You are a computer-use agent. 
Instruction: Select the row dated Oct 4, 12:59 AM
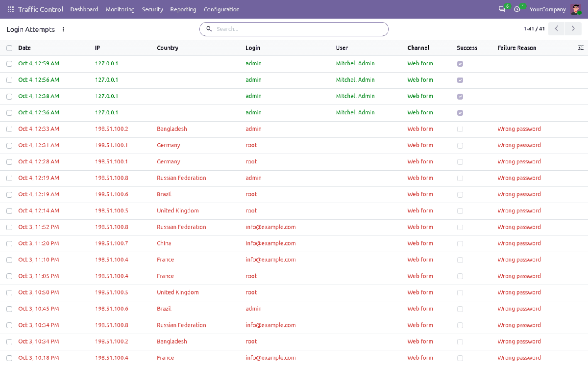tap(9, 64)
